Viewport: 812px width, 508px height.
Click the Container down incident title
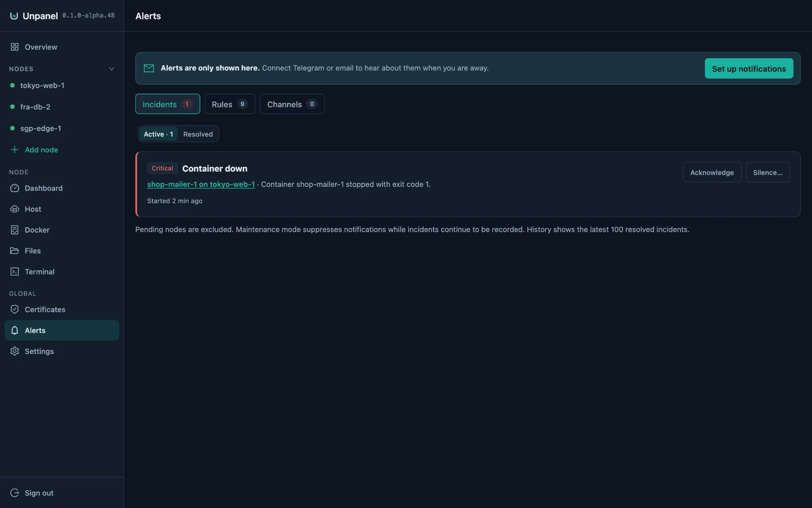pyautogui.click(x=215, y=168)
